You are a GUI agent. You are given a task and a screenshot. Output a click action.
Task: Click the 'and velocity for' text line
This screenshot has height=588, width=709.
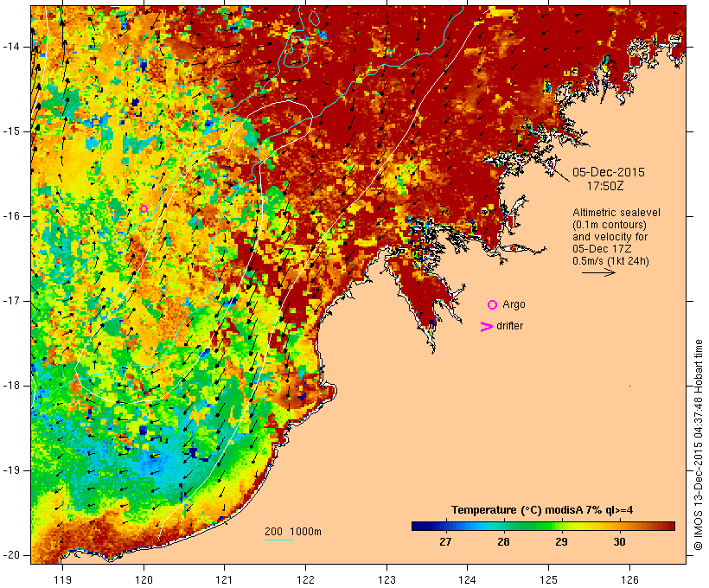[610, 237]
